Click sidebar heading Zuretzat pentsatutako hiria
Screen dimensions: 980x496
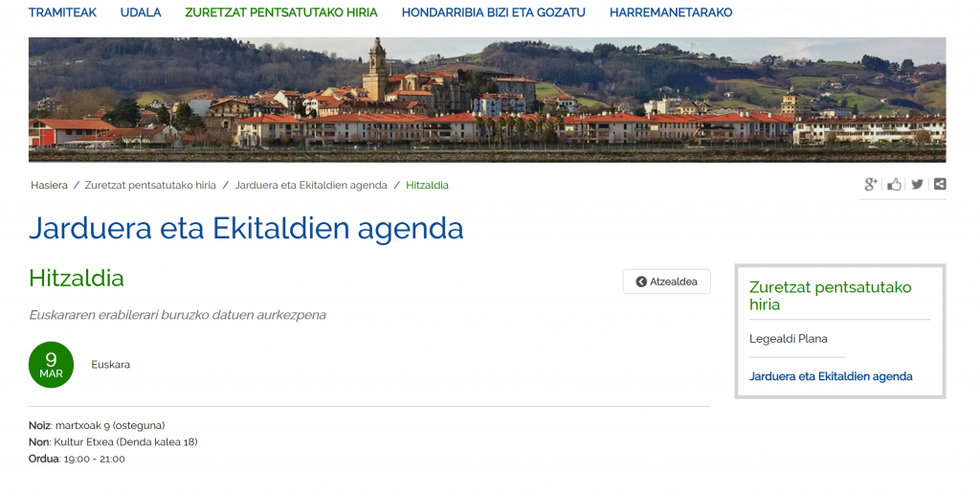(x=830, y=296)
